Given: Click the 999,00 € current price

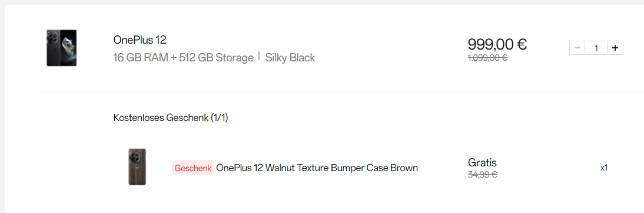Looking at the screenshot, I should [497, 44].
